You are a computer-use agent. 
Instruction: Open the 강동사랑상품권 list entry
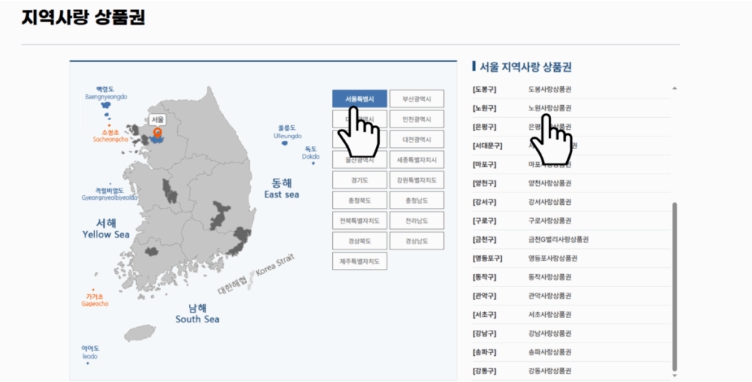[550, 370]
